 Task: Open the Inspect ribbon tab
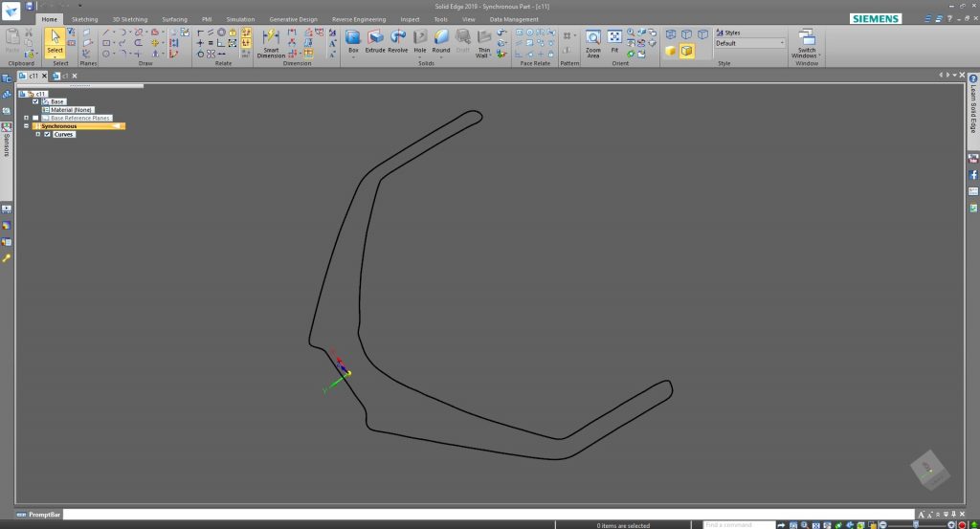click(x=410, y=19)
